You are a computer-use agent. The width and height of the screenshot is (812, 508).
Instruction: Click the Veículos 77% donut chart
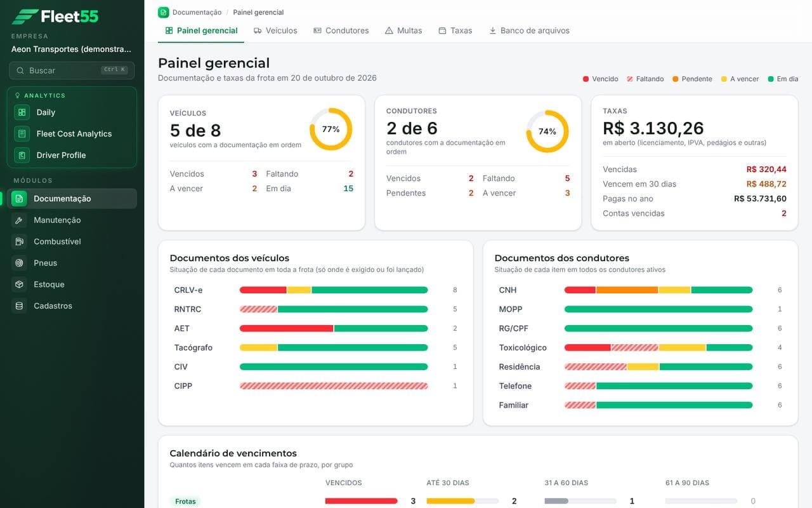[331, 129]
